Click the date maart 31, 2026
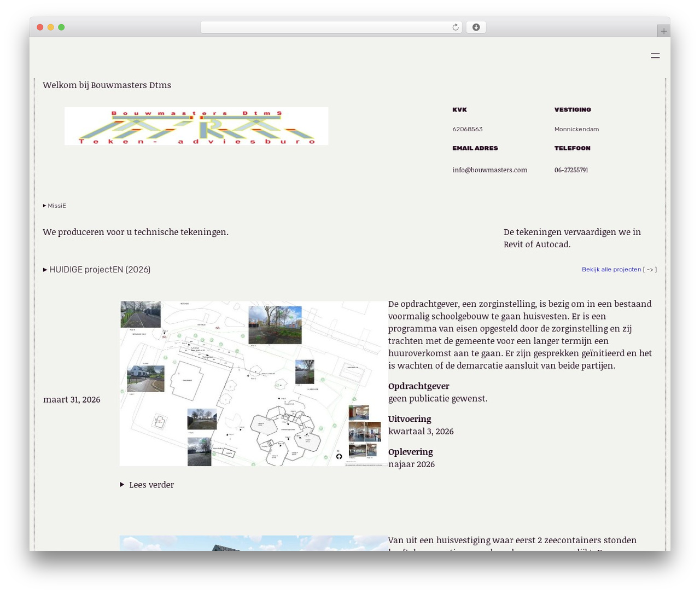Image resolution: width=700 pixels, height=593 pixels. coord(72,399)
